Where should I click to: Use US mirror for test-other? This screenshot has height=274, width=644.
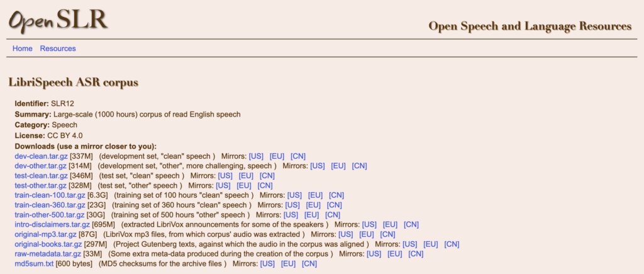223,186
